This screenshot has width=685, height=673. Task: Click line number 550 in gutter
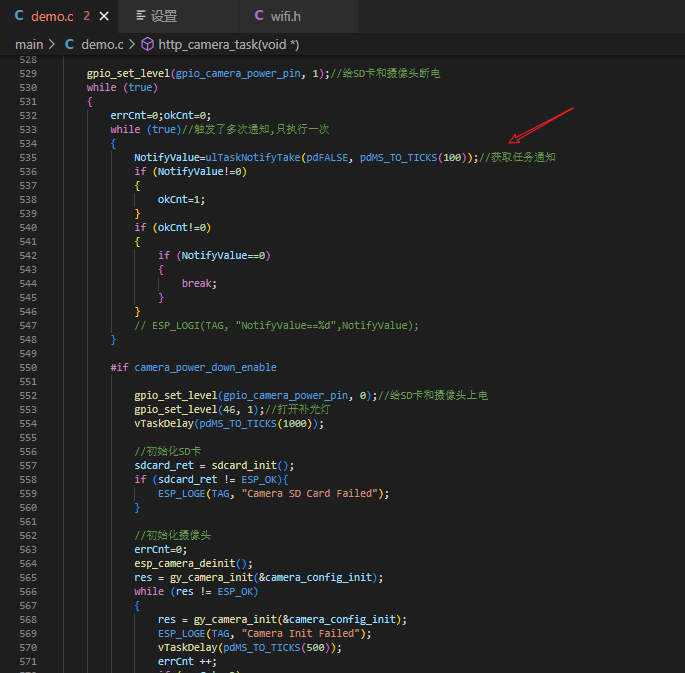[28, 368]
